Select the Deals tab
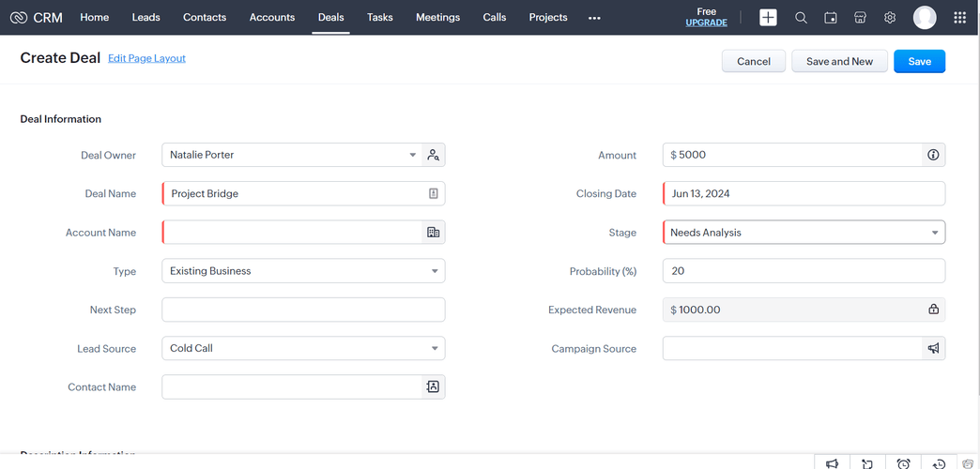Image resolution: width=980 pixels, height=469 pixels. tap(330, 18)
